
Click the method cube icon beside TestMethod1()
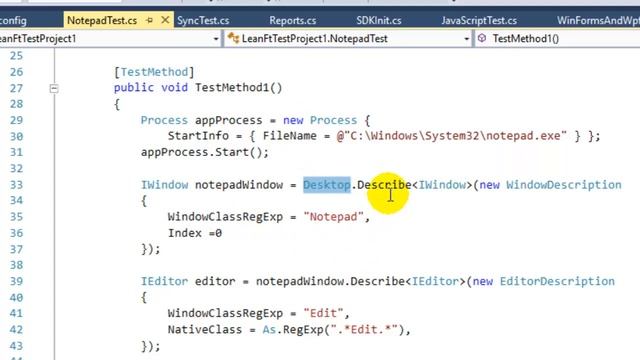482,38
